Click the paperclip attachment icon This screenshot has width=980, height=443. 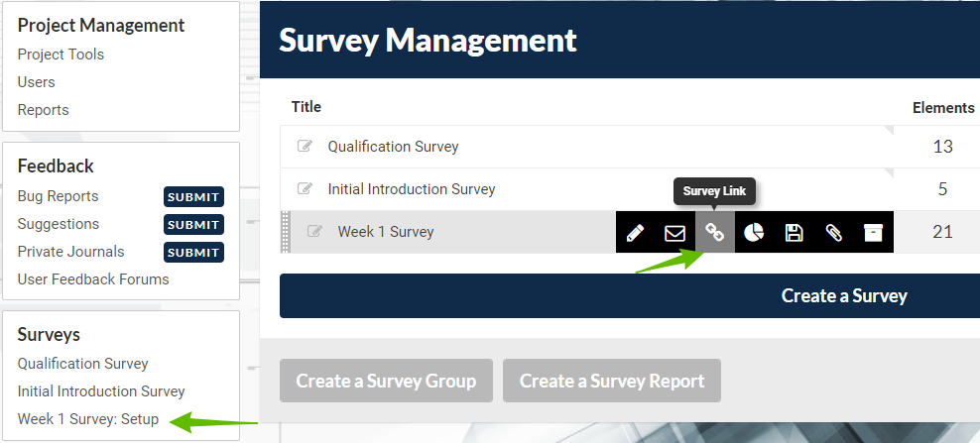[834, 233]
